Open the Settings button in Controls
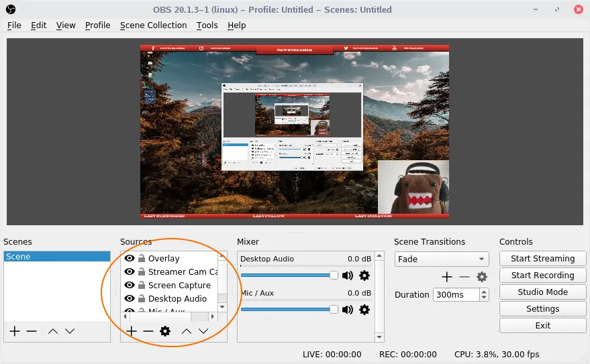The image size is (590, 364). point(542,309)
